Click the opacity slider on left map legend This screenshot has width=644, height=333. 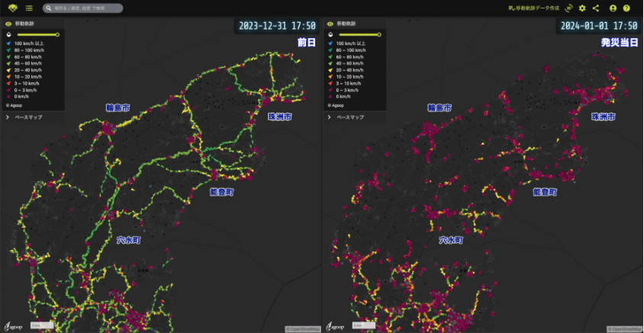[x=37, y=34]
